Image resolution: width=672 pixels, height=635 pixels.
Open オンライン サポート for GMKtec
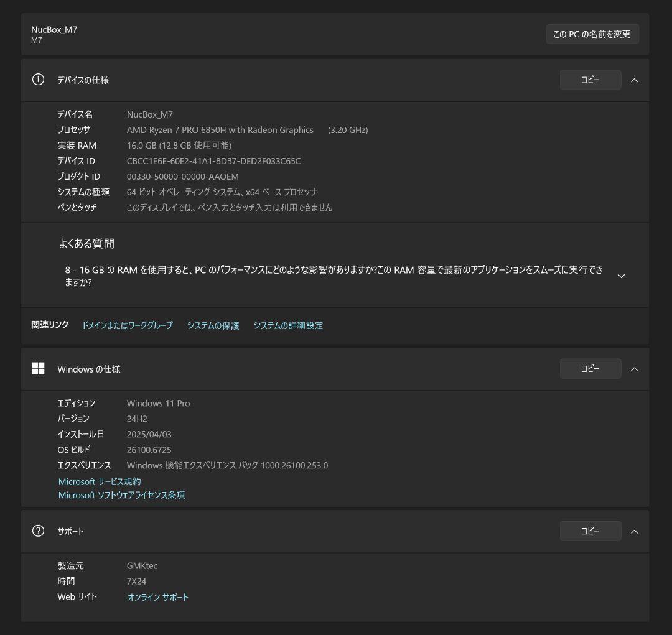158,596
